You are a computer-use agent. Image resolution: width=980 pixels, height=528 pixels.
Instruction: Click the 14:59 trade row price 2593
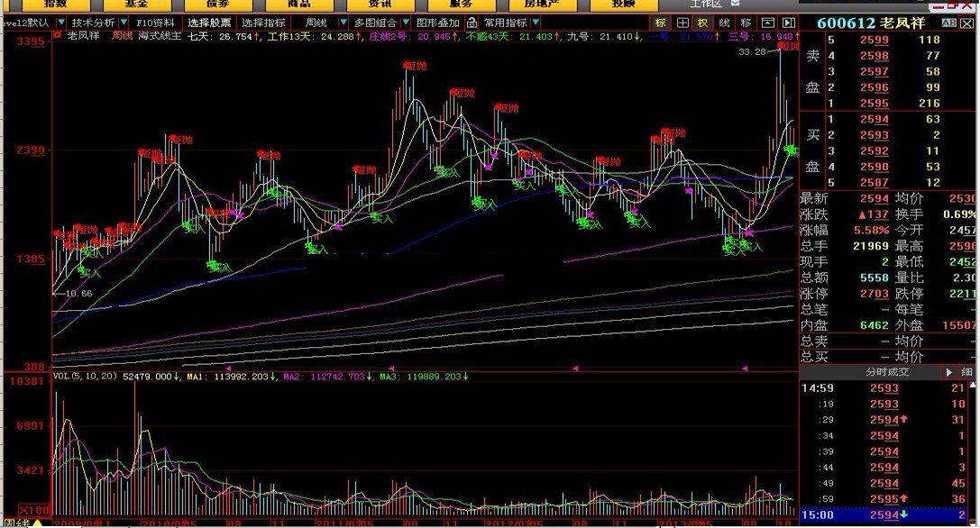884,388
